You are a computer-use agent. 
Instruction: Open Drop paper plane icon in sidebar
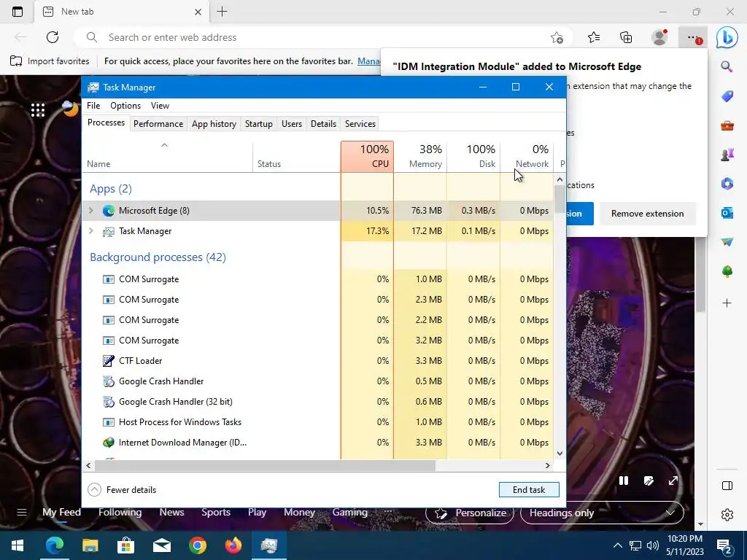coord(727,242)
